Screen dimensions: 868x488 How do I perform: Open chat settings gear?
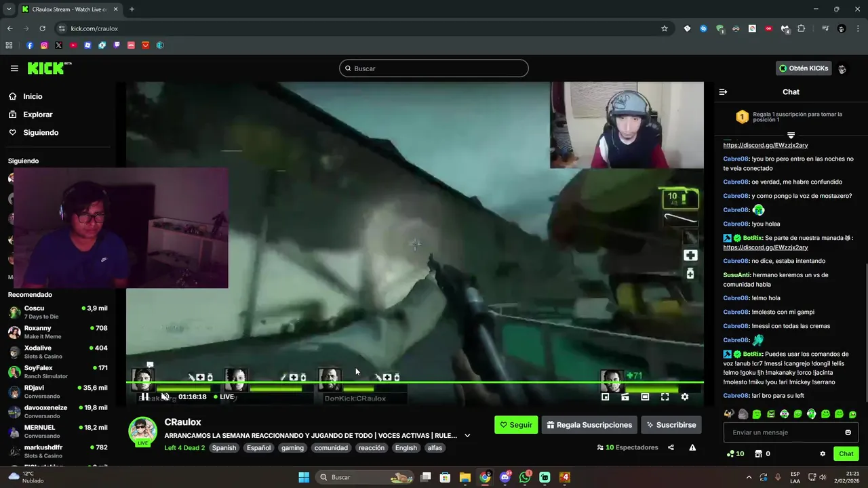823,453
